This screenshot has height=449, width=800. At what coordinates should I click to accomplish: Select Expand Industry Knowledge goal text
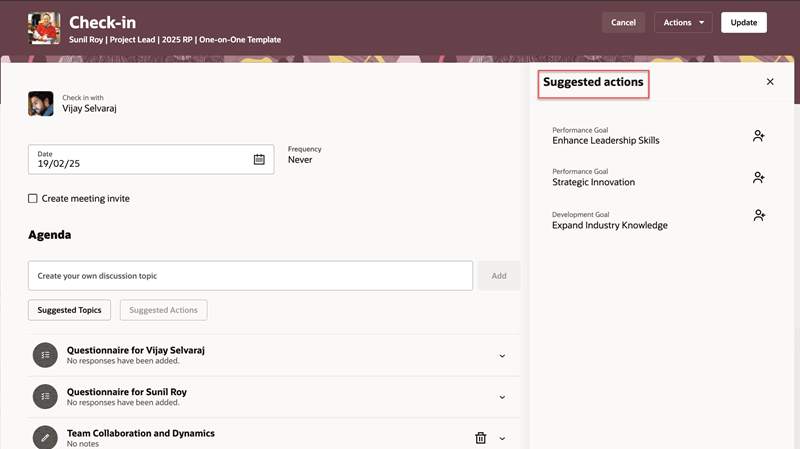click(610, 225)
